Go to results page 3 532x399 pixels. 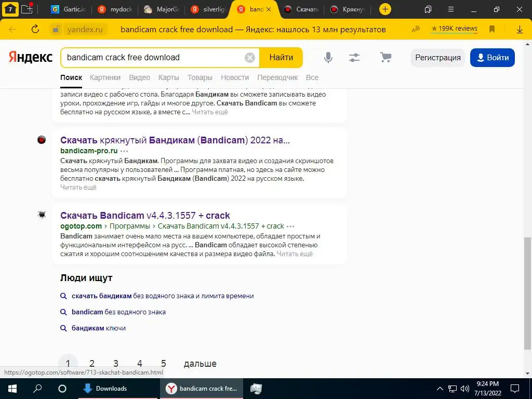[116, 363]
